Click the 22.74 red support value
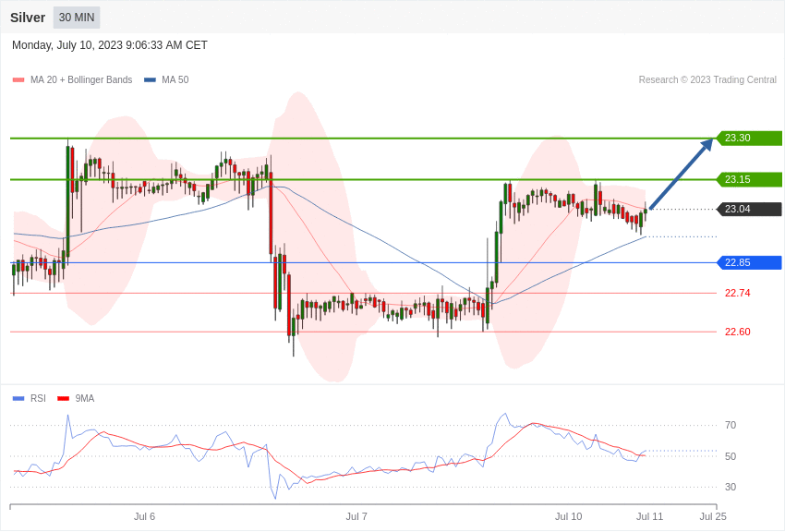Screen dimensions: 785x532 coord(738,294)
